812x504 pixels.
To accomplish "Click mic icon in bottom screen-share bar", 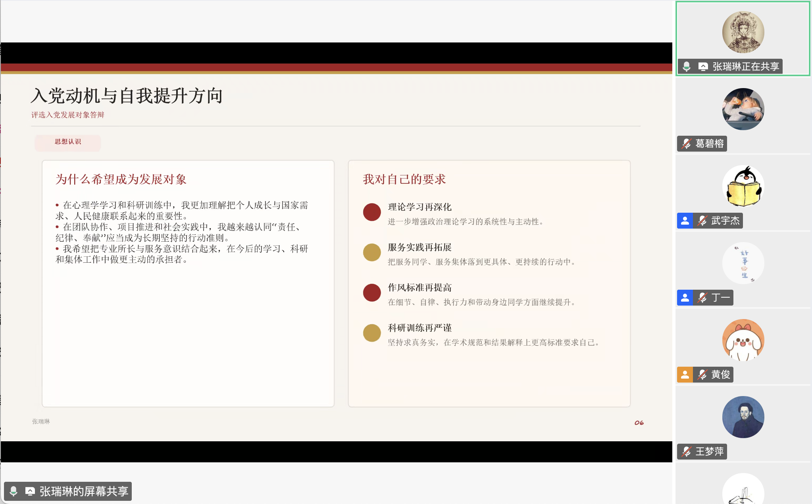I will 13,491.
